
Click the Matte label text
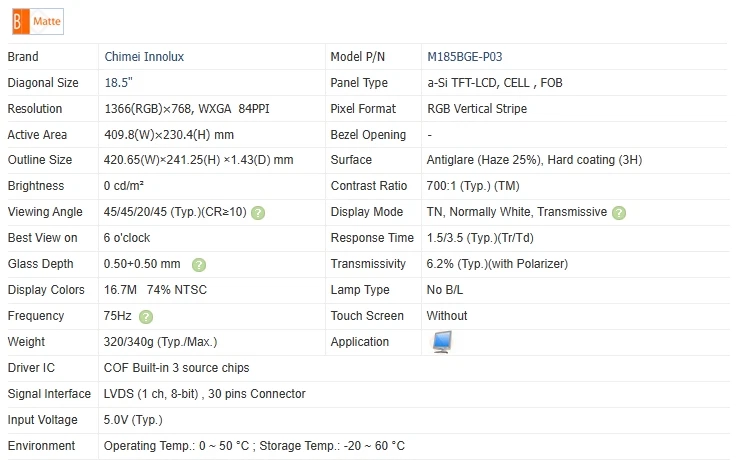(46, 19)
